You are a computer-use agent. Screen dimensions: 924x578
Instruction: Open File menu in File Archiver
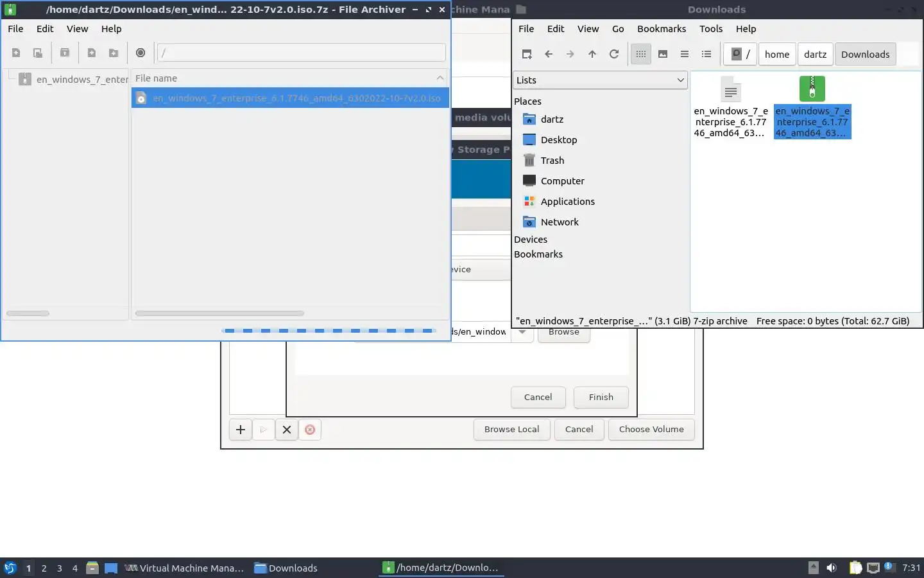tap(15, 29)
